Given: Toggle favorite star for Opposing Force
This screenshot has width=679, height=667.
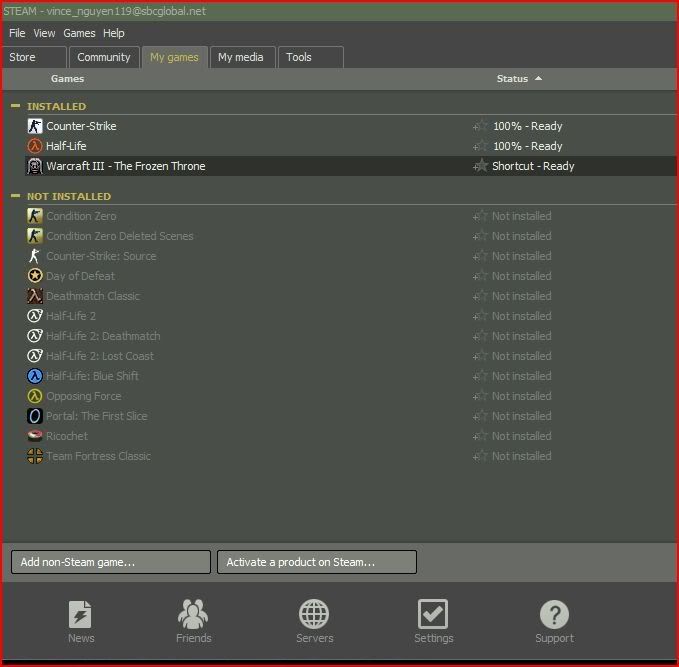Looking at the screenshot, I should pyautogui.click(x=480, y=396).
